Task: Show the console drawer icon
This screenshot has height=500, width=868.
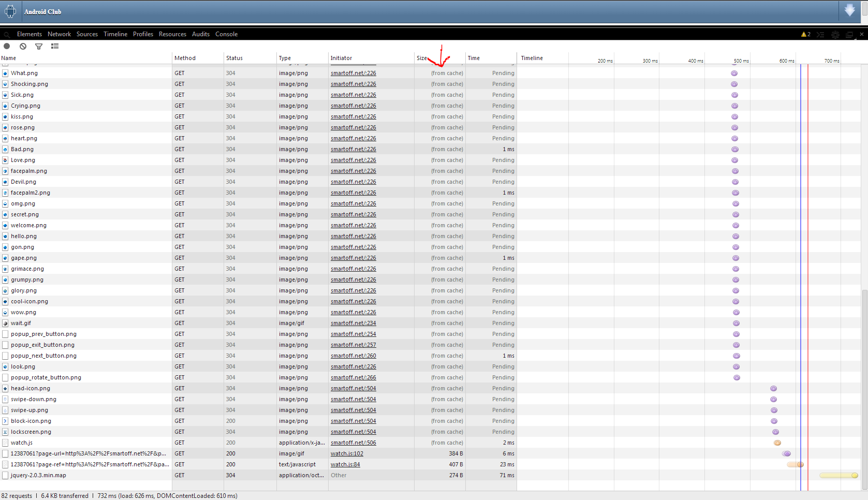Action: [x=820, y=34]
